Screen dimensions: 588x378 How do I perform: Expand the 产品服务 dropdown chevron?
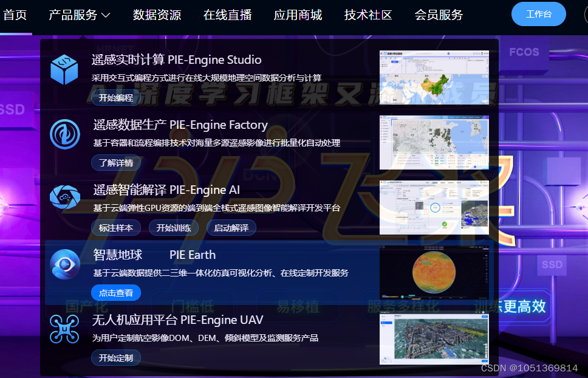(106, 15)
